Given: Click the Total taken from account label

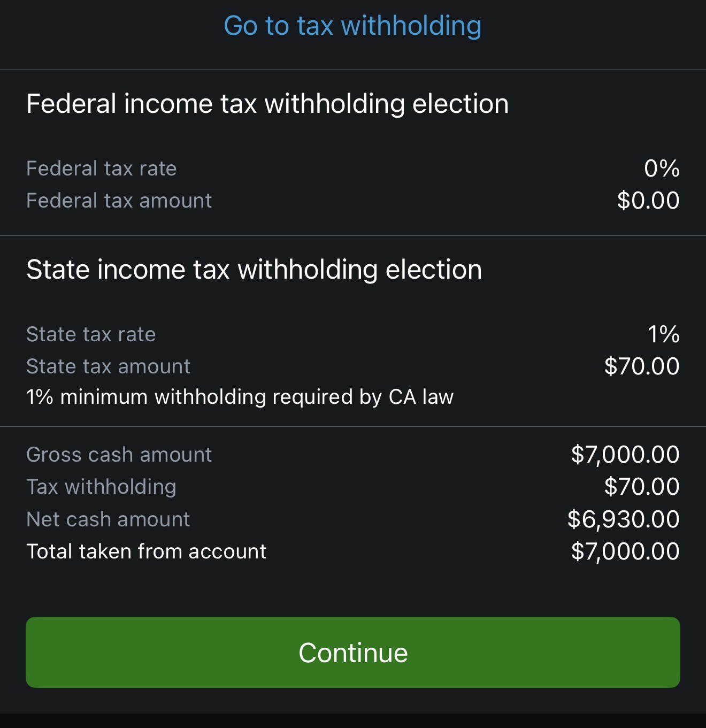Looking at the screenshot, I should [146, 551].
